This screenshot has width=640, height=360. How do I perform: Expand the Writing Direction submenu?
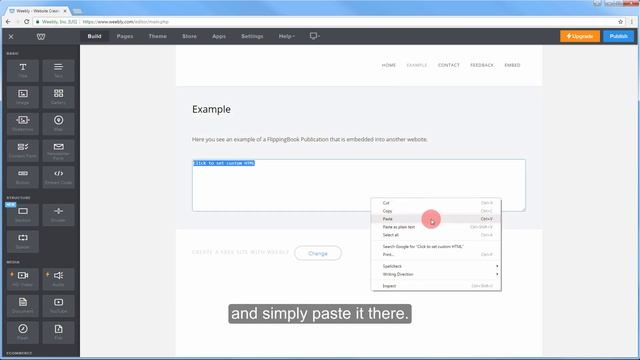[x=436, y=274]
